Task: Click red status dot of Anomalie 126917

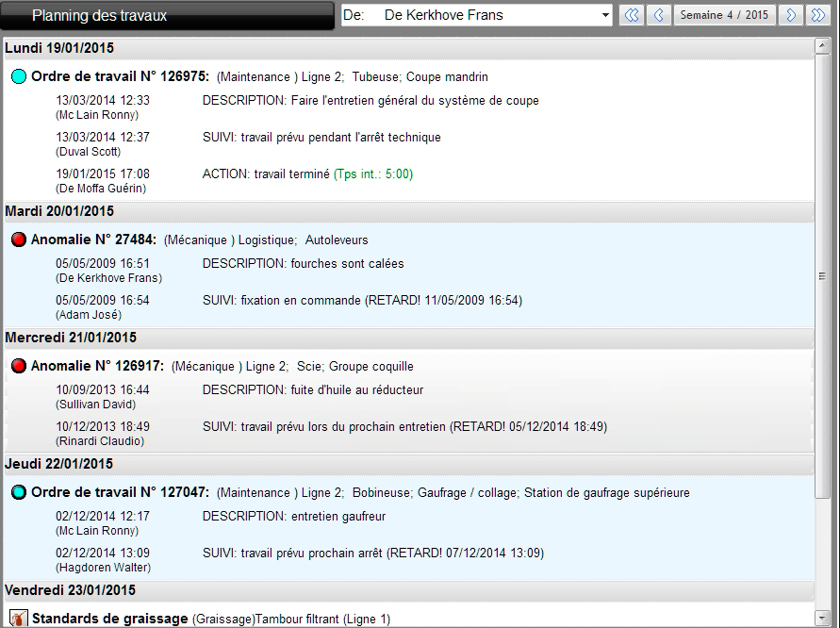Action: click(x=19, y=366)
